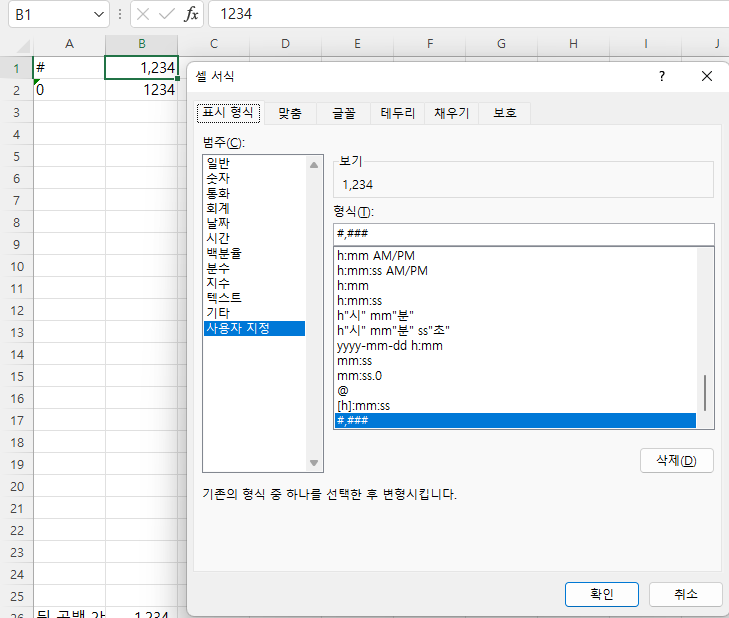Choose format mm:ss.0

pyautogui.click(x=515, y=376)
